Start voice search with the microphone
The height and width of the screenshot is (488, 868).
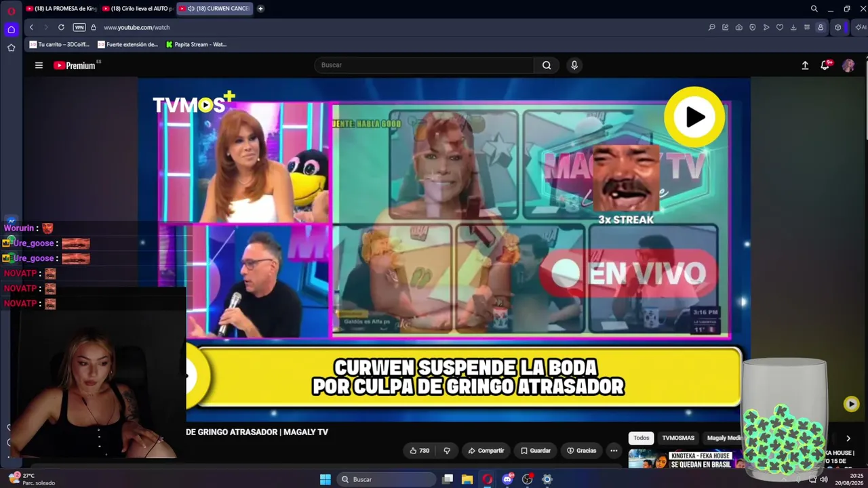tap(574, 65)
